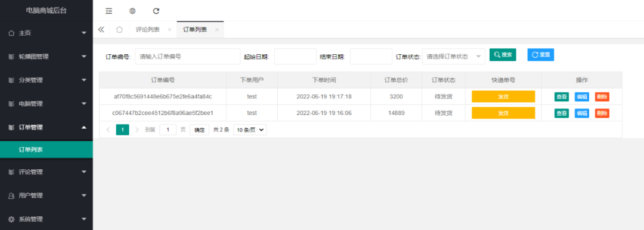Image resolution: width=644 pixels, height=230 pixels.
Task: Expand the 评论管理 sidebar menu
Action: tap(47, 172)
